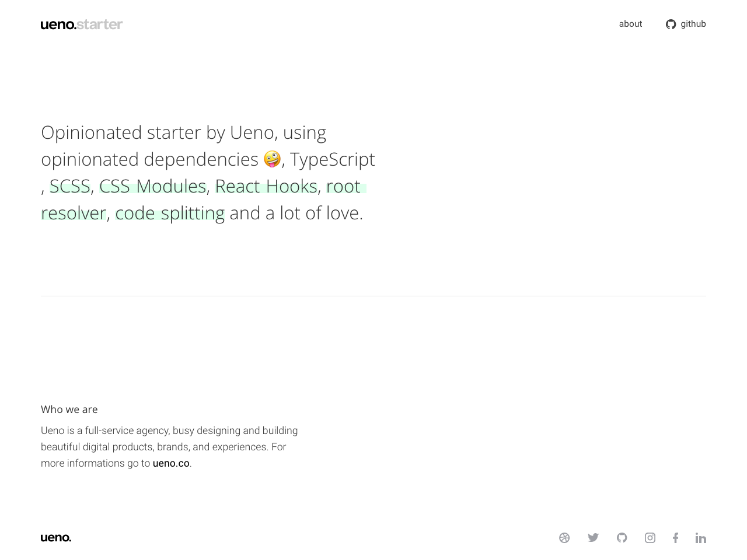Open the CSS Modules highlighted link
Screen dimensions: 747x560
152,186
